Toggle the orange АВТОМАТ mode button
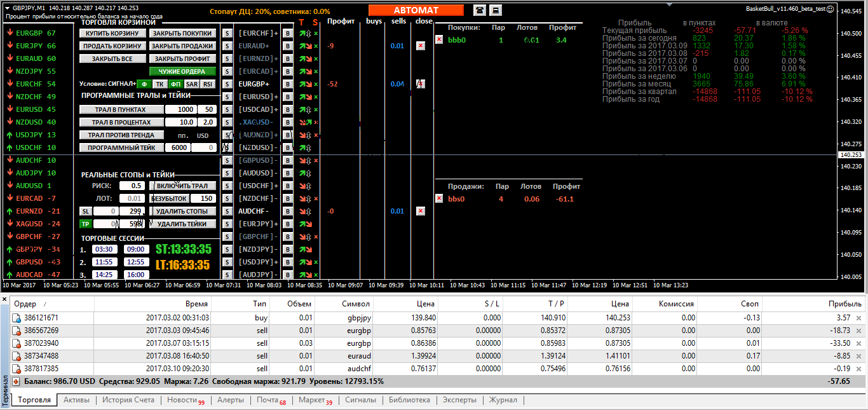The width and height of the screenshot is (868, 410). [416, 10]
